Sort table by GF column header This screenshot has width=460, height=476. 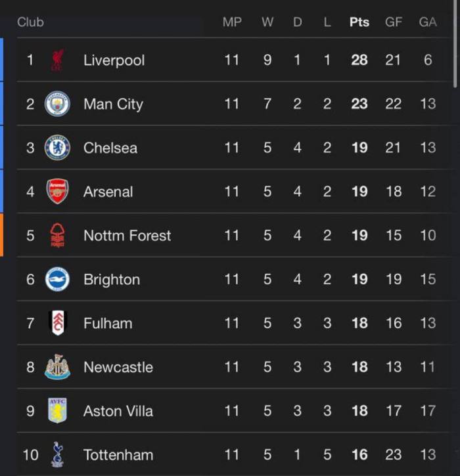[x=394, y=22]
